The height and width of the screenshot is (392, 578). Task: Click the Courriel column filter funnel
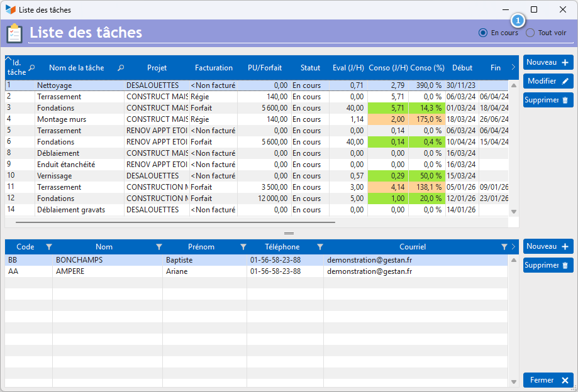point(504,247)
